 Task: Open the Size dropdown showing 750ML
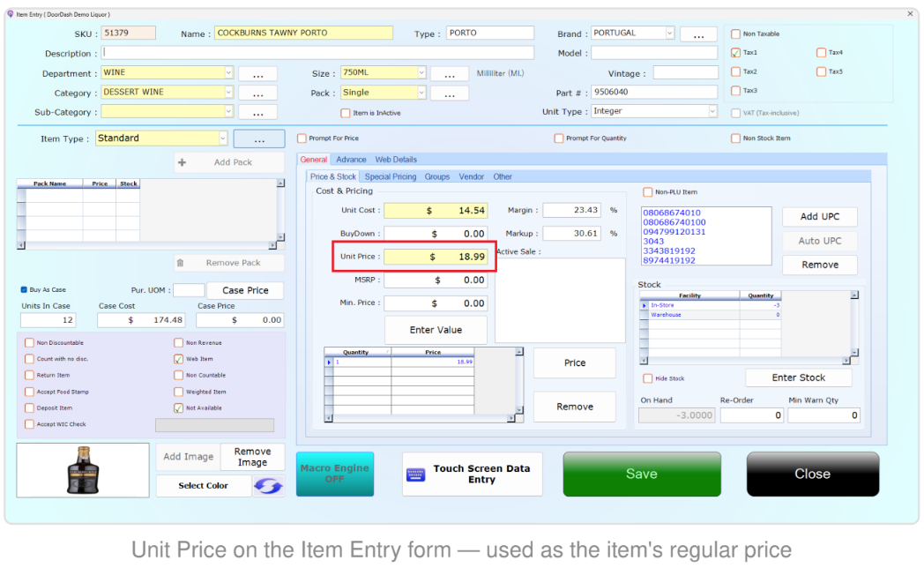[x=421, y=72]
